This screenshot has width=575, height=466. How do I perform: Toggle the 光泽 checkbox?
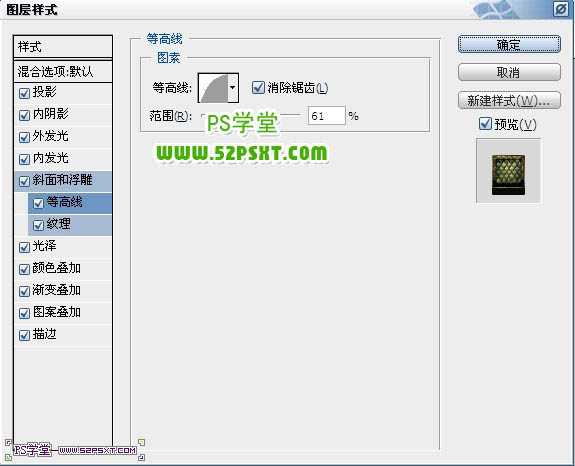click(x=24, y=247)
